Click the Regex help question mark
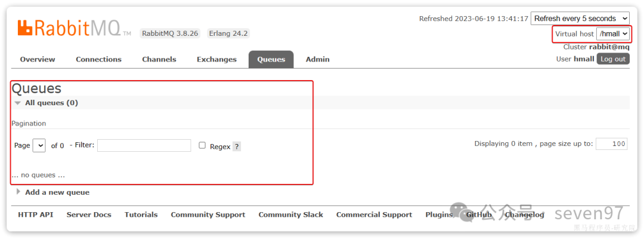 click(237, 146)
